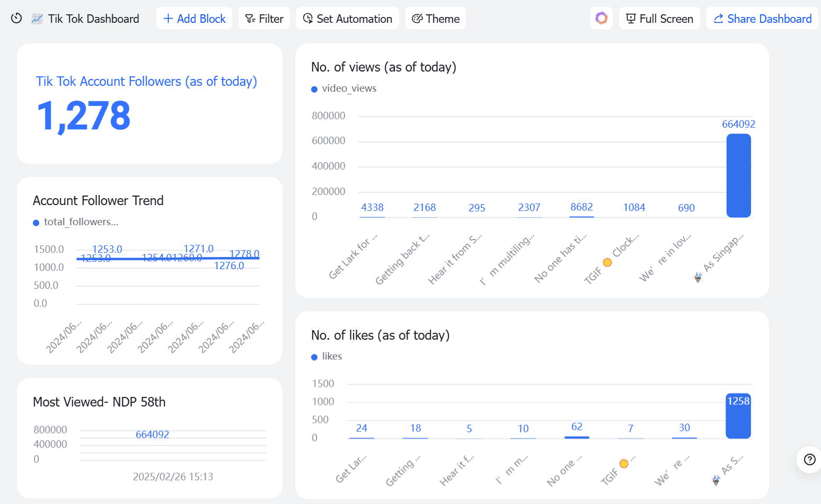This screenshot has width=821, height=504.
Task: Click the 2168 views data label
Action: tap(425, 207)
